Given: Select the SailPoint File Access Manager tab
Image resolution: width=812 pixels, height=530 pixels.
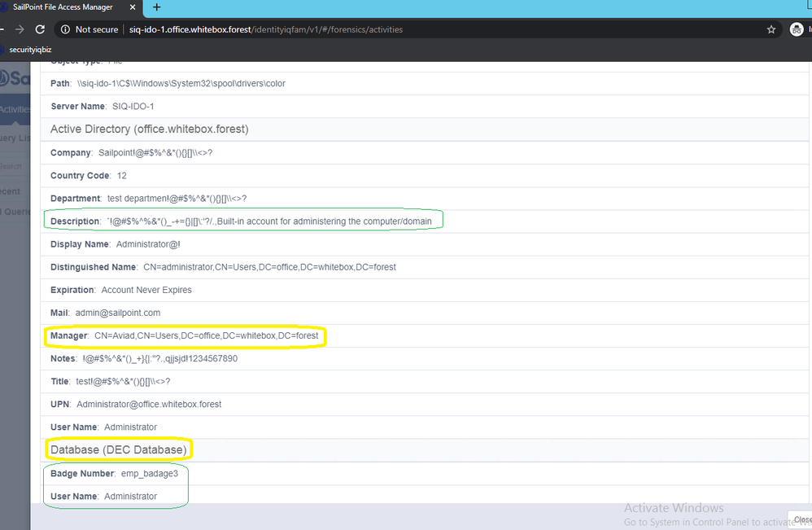Looking at the screenshot, I should tap(63, 7).
